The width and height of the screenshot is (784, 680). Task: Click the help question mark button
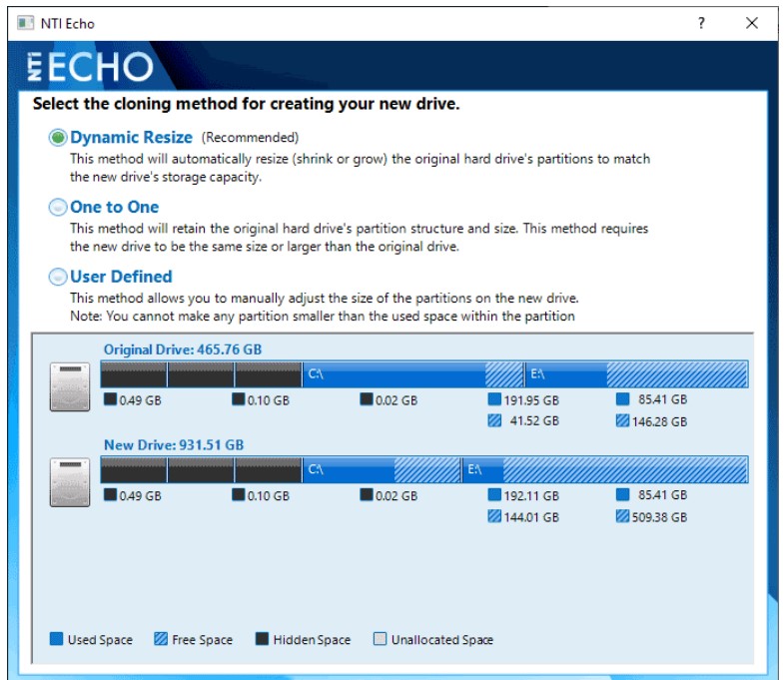pyautogui.click(x=701, y=23)
